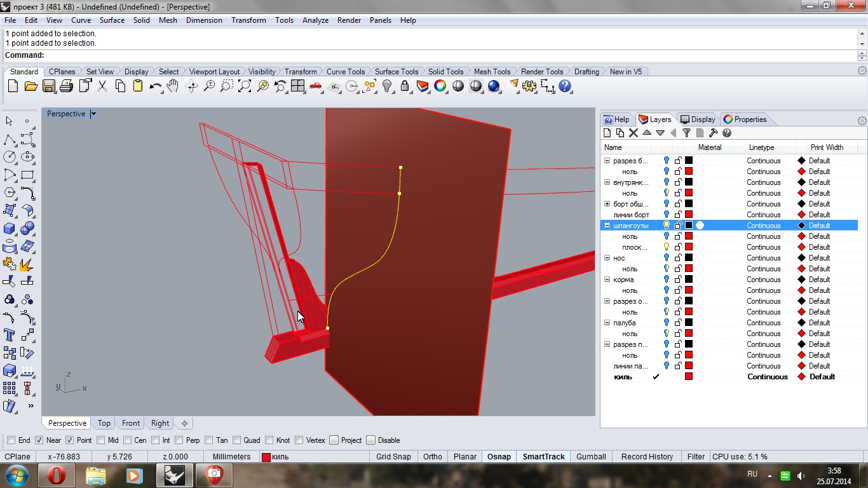The image size is (868, 488).
Task: Open the Surface menu
Action: [112, 20]
